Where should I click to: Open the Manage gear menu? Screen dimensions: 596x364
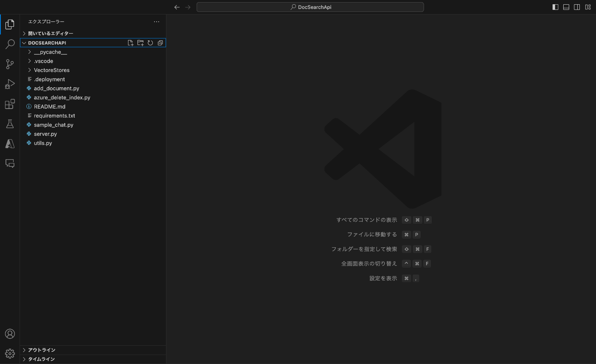10,353
